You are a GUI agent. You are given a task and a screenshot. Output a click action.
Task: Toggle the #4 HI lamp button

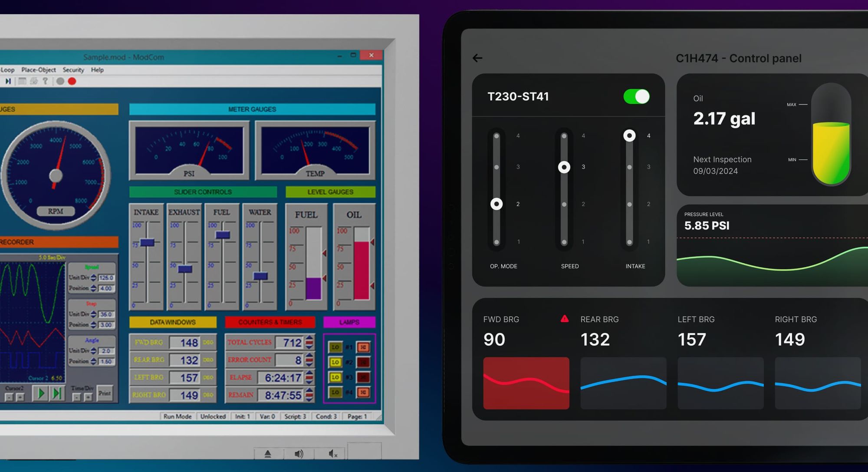[363, 393]
